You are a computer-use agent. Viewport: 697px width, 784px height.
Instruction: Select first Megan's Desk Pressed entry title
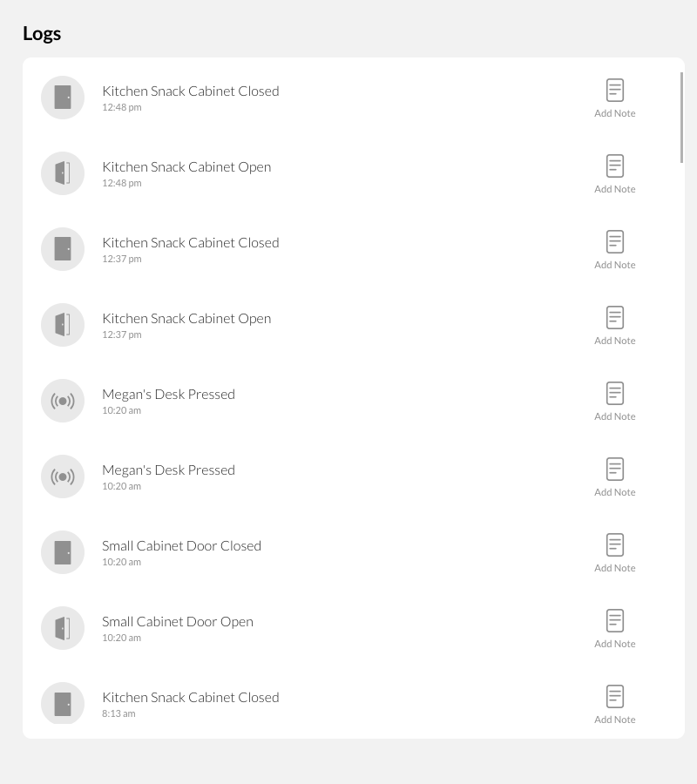pos(168,395)
